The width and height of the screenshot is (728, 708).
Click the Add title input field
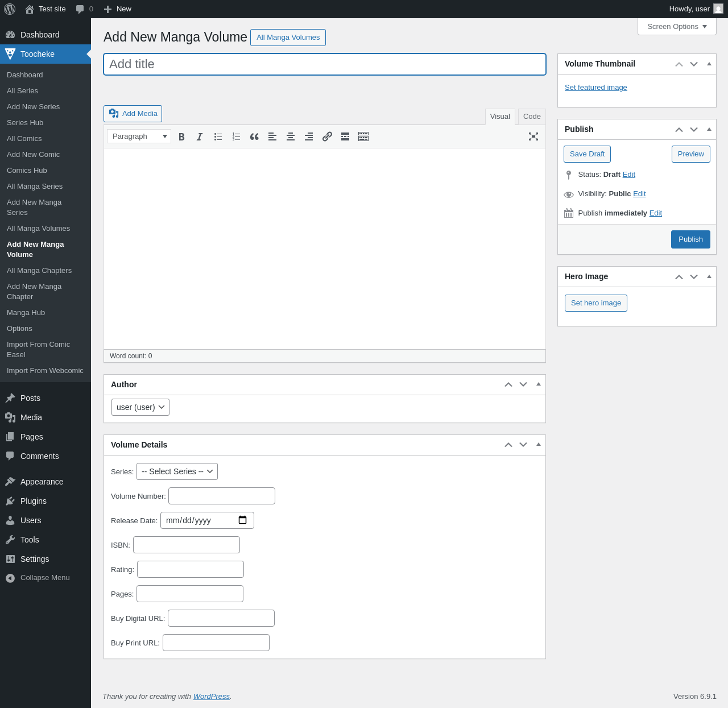[324, 64]
